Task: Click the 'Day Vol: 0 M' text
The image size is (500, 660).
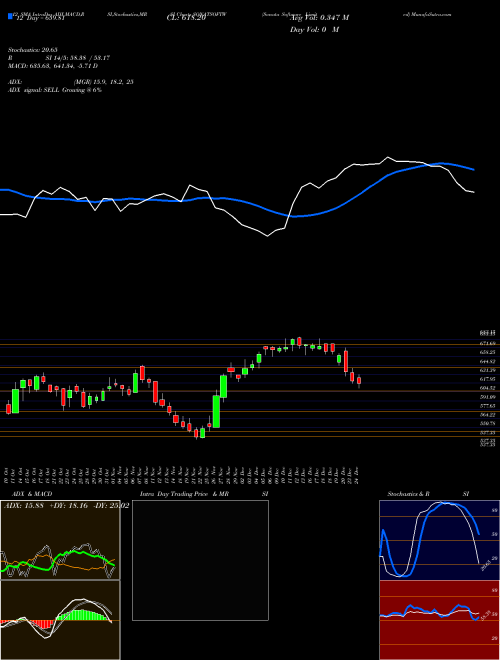Action: 314,30
